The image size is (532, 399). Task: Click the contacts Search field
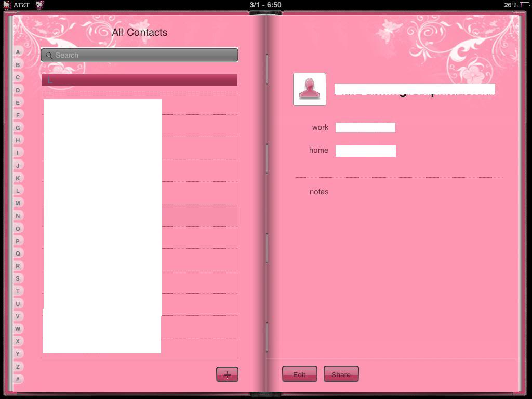[139, 55]
